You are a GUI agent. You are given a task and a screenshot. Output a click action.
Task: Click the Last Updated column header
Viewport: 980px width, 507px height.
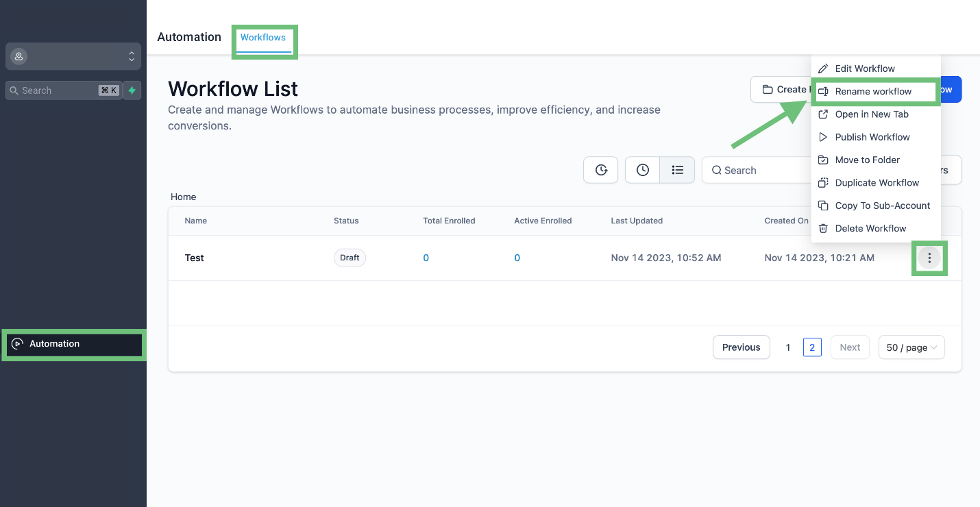pos(637,221)
